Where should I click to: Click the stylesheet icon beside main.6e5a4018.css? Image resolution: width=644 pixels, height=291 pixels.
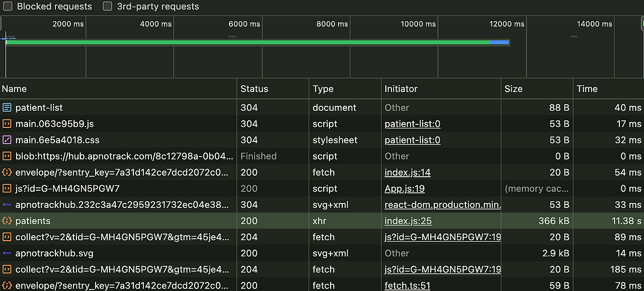click(x=7, y=140)
